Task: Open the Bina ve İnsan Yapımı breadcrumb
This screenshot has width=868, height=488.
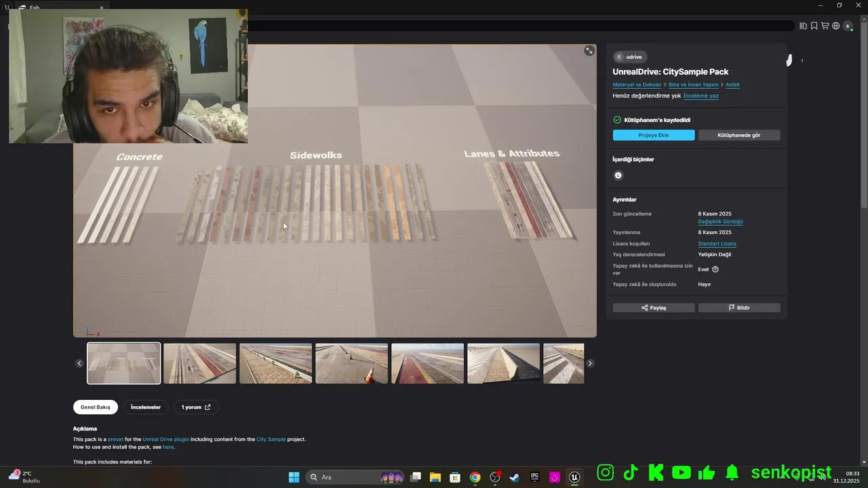Action: click(694, 85)
